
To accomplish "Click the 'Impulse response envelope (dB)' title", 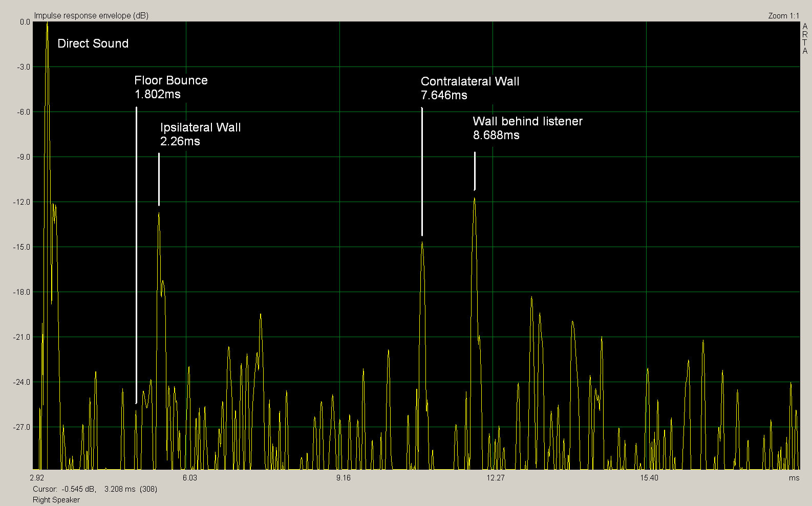I will click(91, 15).
